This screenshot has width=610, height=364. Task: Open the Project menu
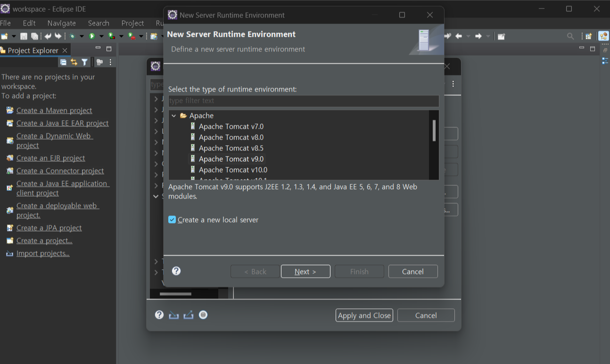(132, 23)
